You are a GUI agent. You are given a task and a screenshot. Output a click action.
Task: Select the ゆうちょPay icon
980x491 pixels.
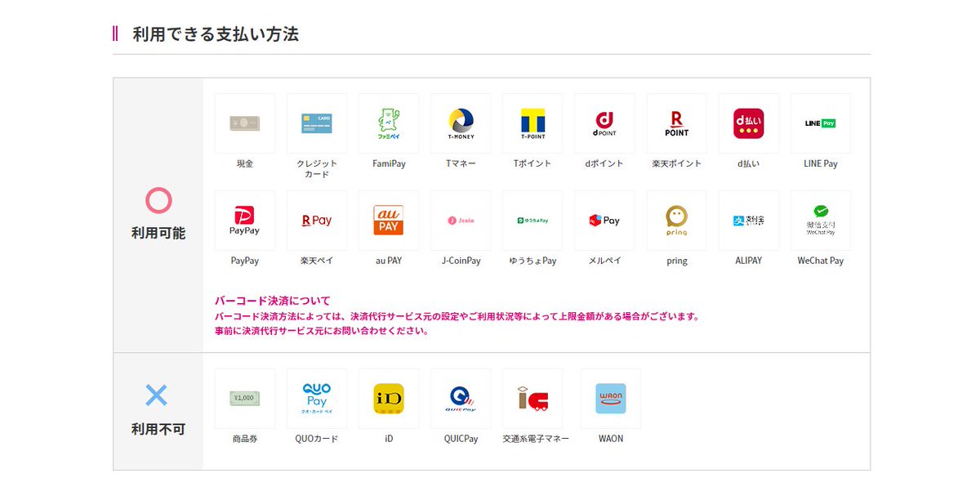point(532,221)
